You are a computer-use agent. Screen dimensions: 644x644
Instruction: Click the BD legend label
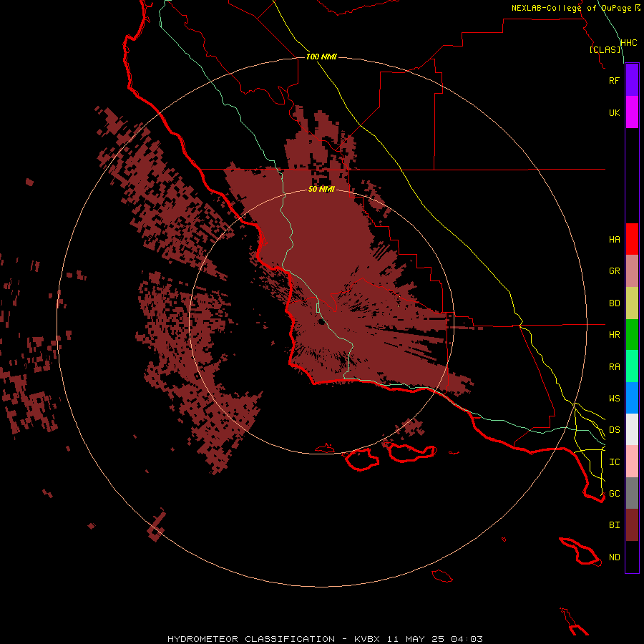click(614, 303)
